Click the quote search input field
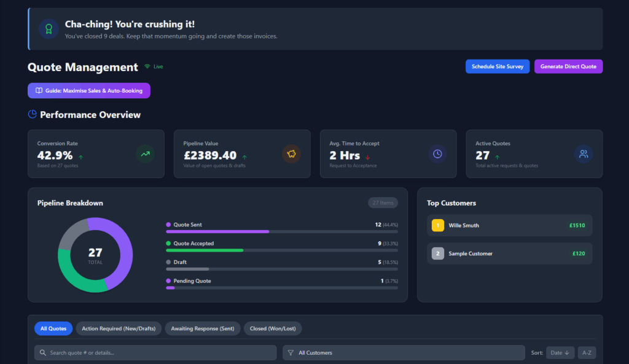Screen dimensions: 629x364 155,353
